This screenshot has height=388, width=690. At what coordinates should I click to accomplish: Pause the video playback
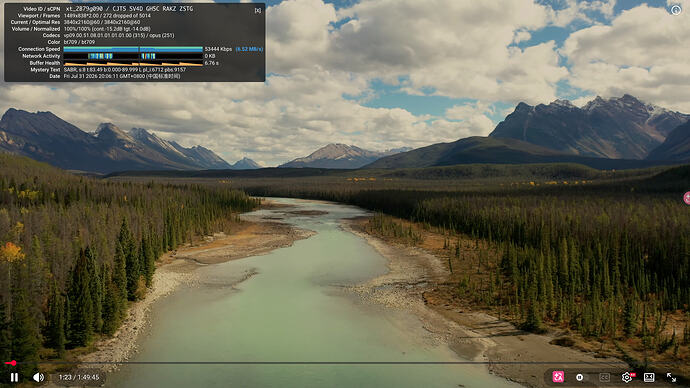[x=14, y=377]
